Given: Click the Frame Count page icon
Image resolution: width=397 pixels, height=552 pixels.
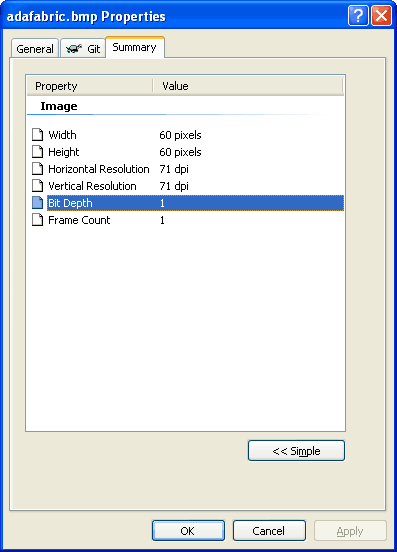Looking at the screenshot, I should point(38,220).
